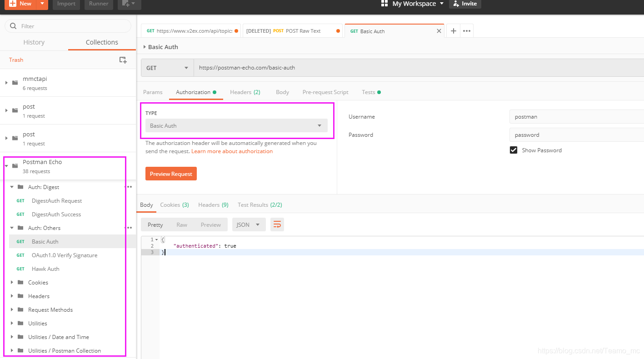Expand the Headers folder in sidebar
This screenshot has width=644, height=359.
12,296
